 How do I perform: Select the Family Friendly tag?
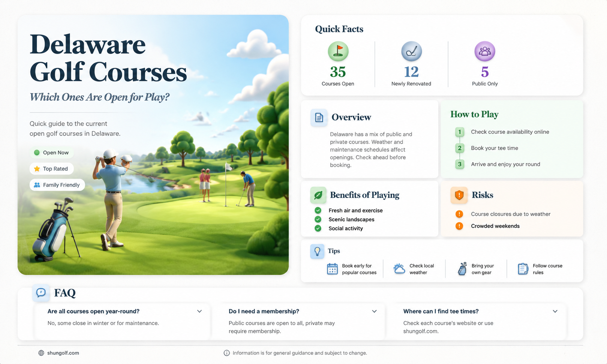pyautogui.click(x=57, y=185)
